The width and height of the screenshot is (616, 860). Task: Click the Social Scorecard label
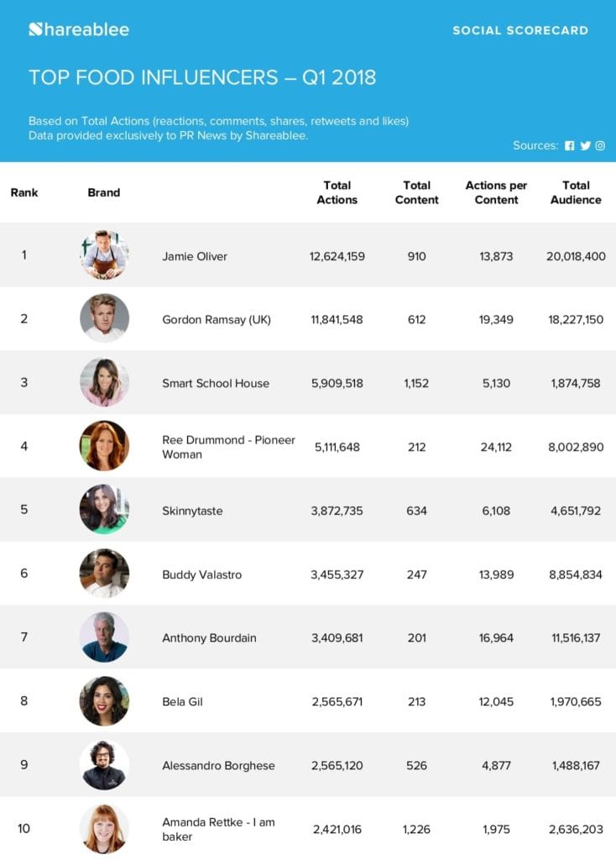520,30
